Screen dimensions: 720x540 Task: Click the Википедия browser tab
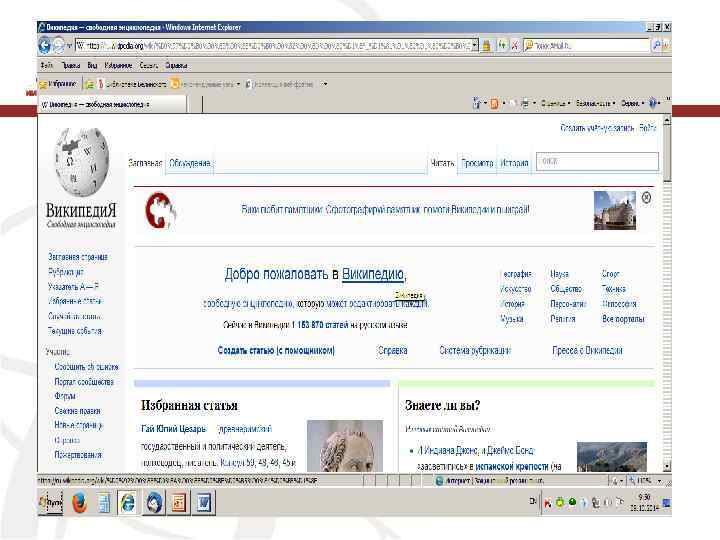113,104
